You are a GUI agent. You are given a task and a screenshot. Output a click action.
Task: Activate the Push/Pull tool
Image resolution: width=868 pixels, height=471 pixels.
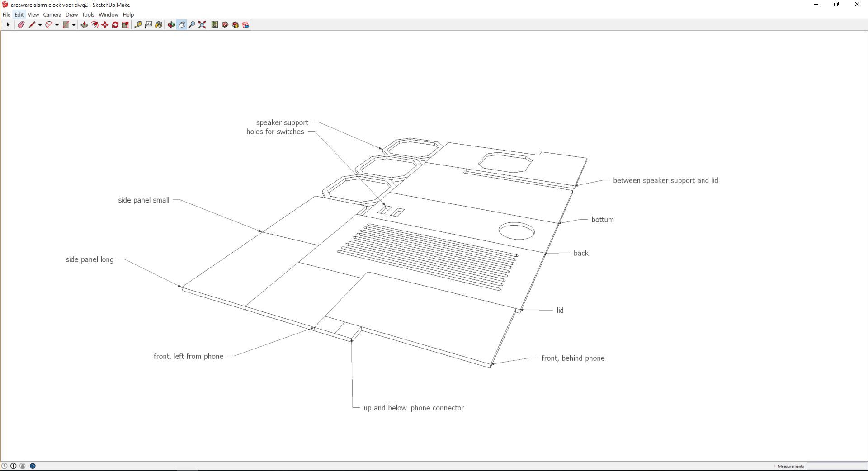pyautogui.click(x=84, y=25)
